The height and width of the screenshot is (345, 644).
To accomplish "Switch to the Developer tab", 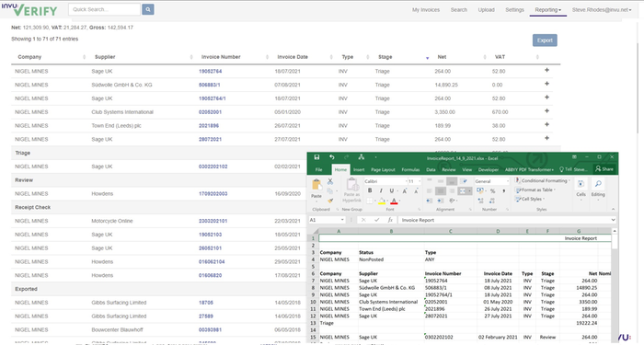I will coord(489,169).
